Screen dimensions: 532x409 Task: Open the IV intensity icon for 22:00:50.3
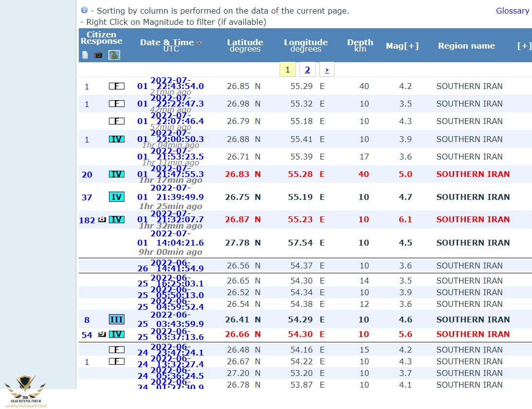point(116,139)
